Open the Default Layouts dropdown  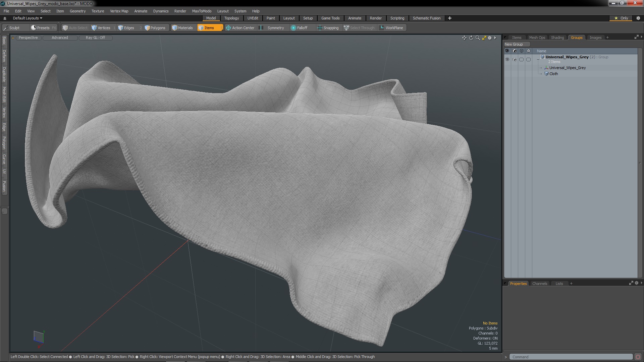[28, 18]
